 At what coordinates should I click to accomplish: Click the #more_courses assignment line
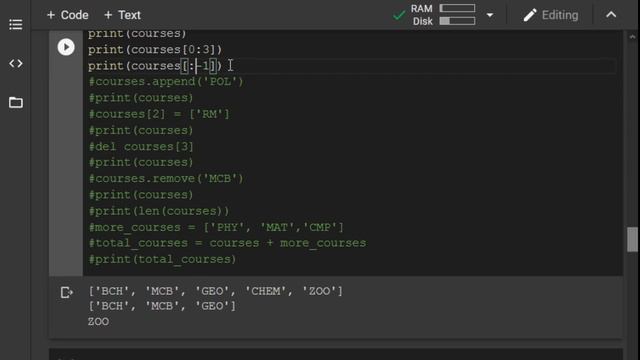click(x=216, y=227)
